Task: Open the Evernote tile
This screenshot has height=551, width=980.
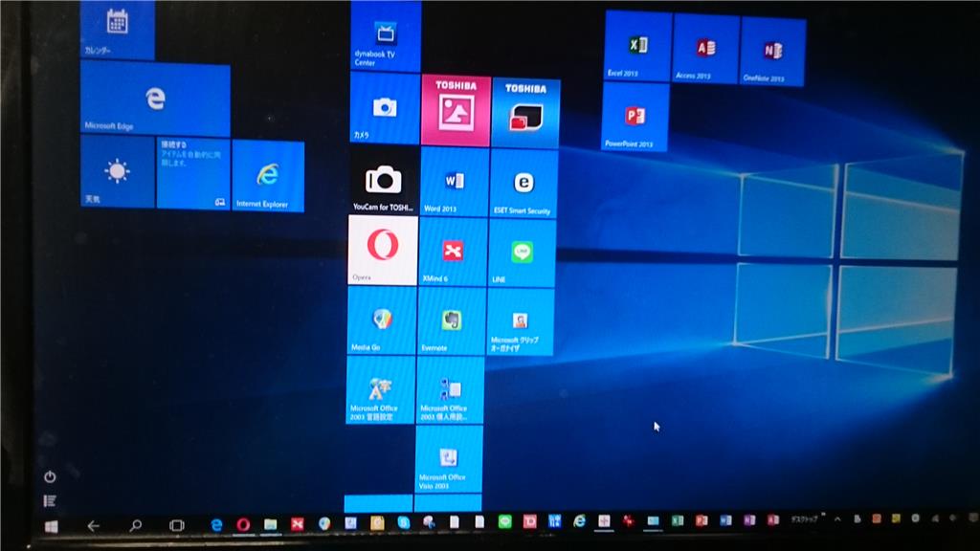Action: 452,322
